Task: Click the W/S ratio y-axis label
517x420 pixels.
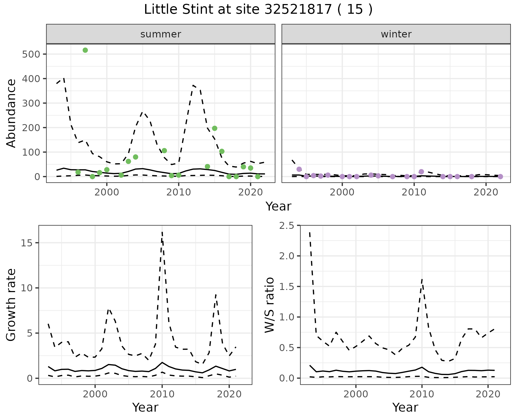Action: (269, 305)
